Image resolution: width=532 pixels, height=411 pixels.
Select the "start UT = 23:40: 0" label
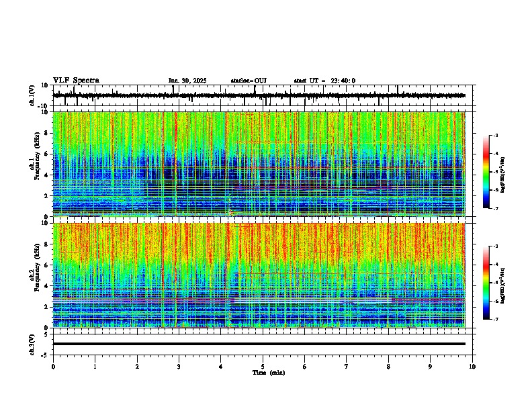324,81
